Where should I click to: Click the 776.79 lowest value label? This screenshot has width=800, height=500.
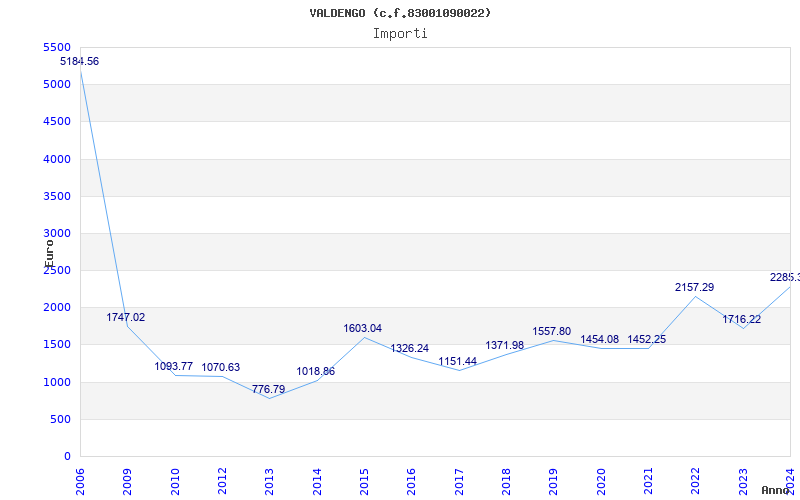click(268, 389)
